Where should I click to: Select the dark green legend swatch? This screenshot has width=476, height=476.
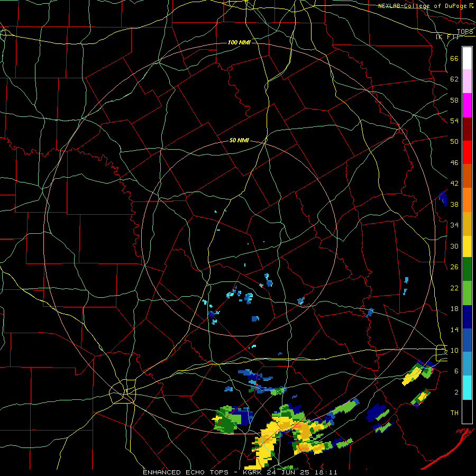point(467,269)
